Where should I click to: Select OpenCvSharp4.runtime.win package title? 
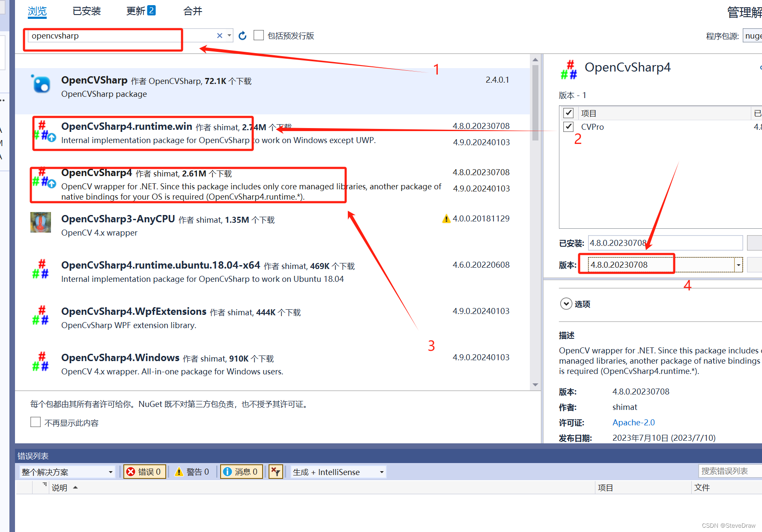127,126
